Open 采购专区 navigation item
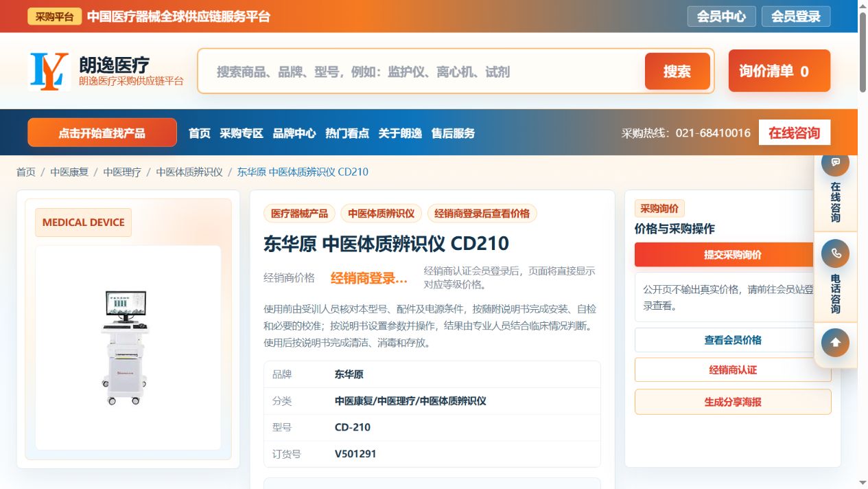The width and height of the screenshot is (868, 489). click(242, 133)
